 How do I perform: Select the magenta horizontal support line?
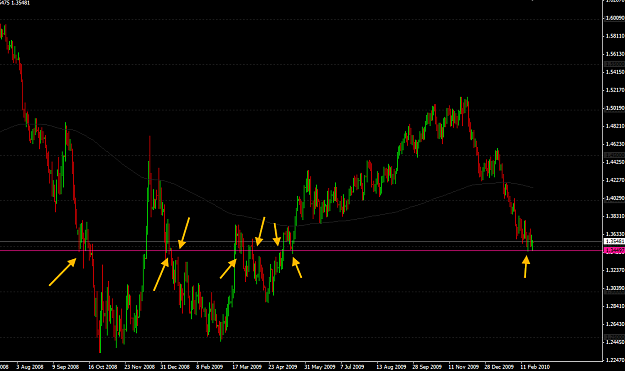[x=301, y=250]
